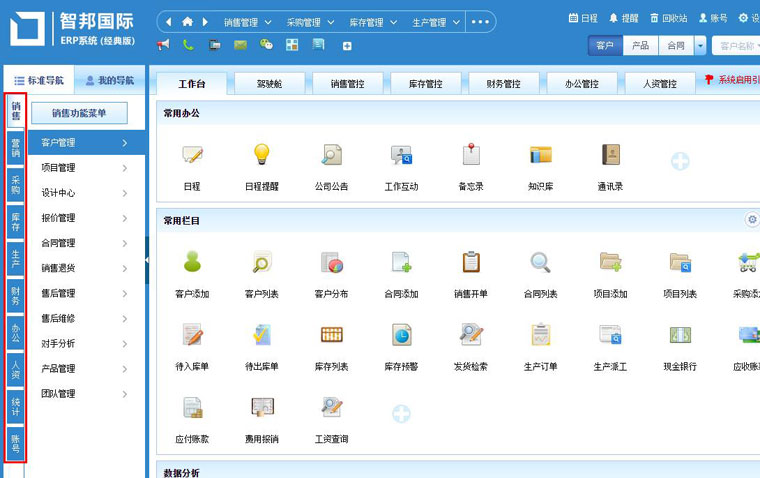
Task: Select the 财务管控 tab
Action: [503, 84]
